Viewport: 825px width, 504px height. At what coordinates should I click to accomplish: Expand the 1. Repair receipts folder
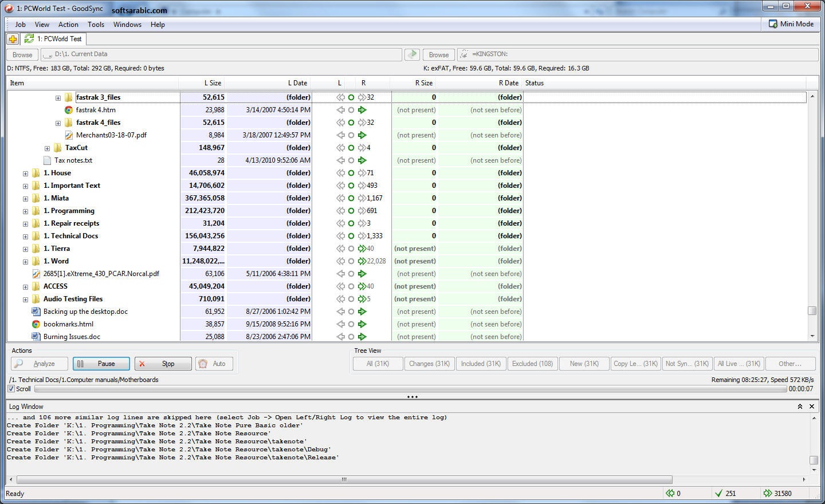pos(25,224)
